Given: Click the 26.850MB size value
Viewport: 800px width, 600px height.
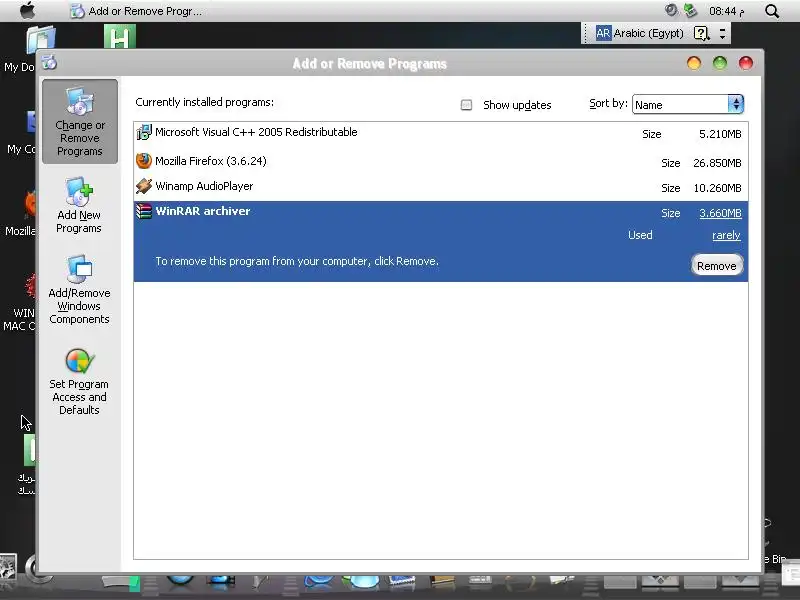Looking at the screenshot, I should pyautogui.click(x=717, y=163).
